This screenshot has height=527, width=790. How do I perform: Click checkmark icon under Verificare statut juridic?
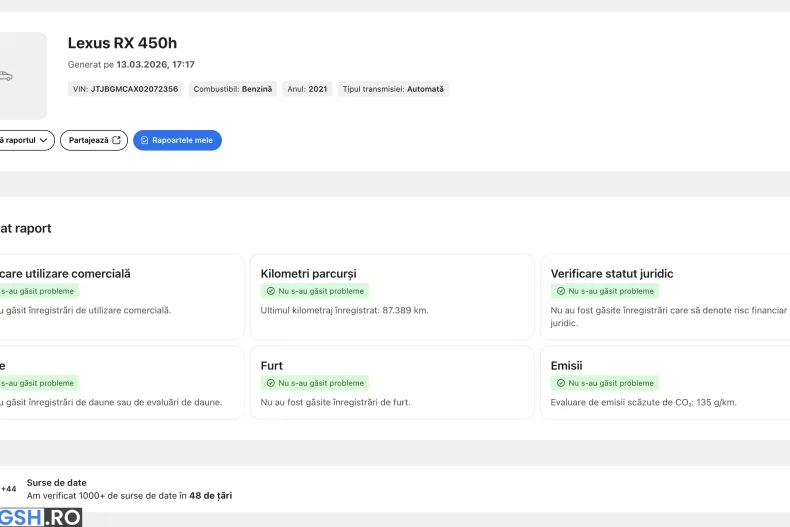[x=561, y=291]
